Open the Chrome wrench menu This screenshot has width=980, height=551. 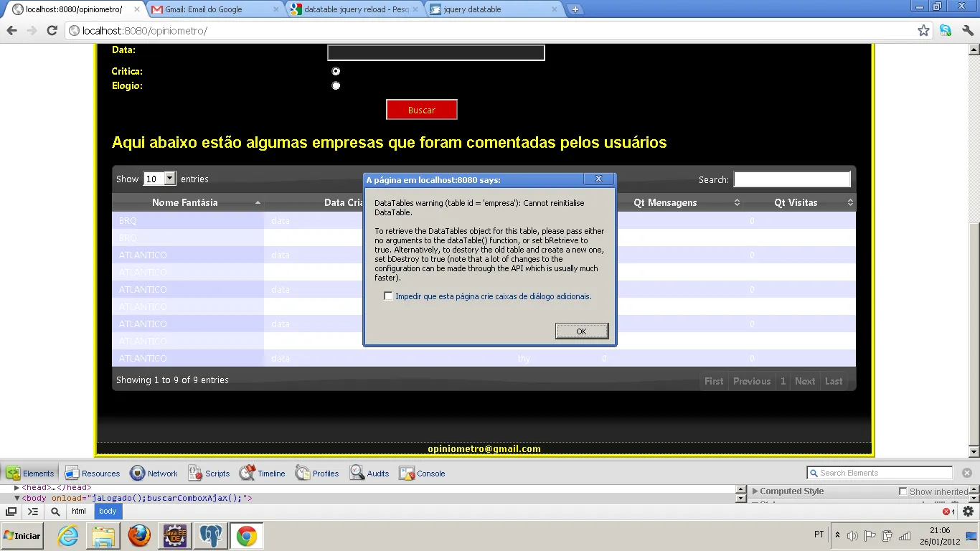968,31
